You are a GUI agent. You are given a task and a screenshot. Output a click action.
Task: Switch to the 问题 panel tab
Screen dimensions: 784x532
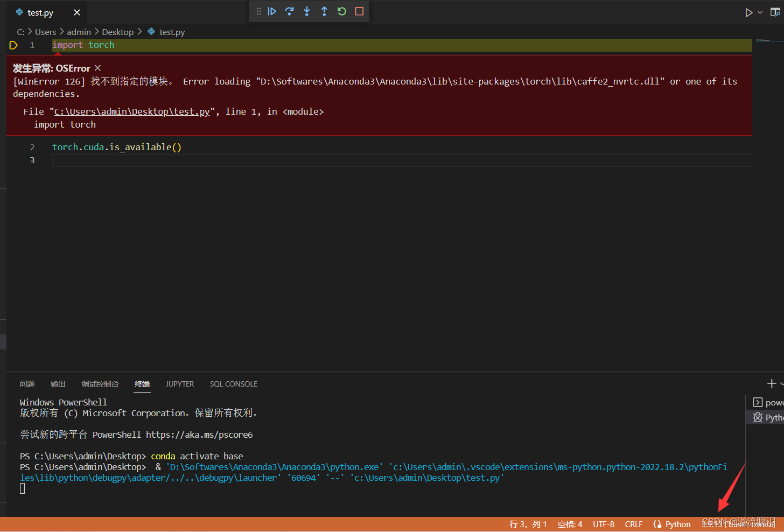27,384
